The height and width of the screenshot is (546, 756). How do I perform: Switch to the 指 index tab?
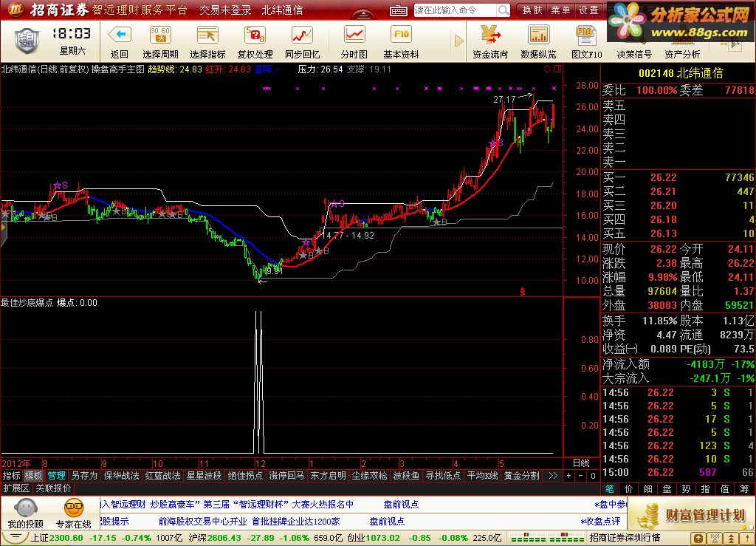[705, 488]
